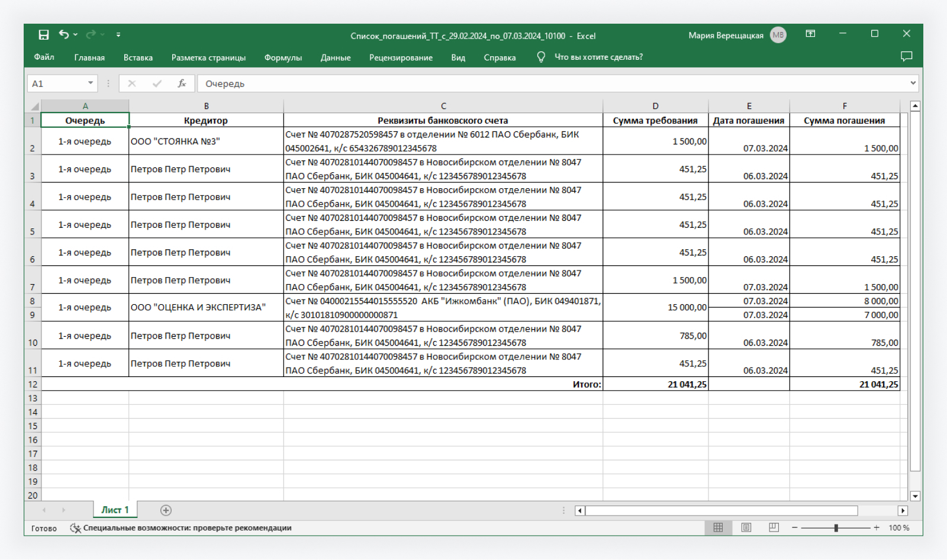Select column F header
The height and width of the screenshot is (560, 947).
(x=845, y=106)
